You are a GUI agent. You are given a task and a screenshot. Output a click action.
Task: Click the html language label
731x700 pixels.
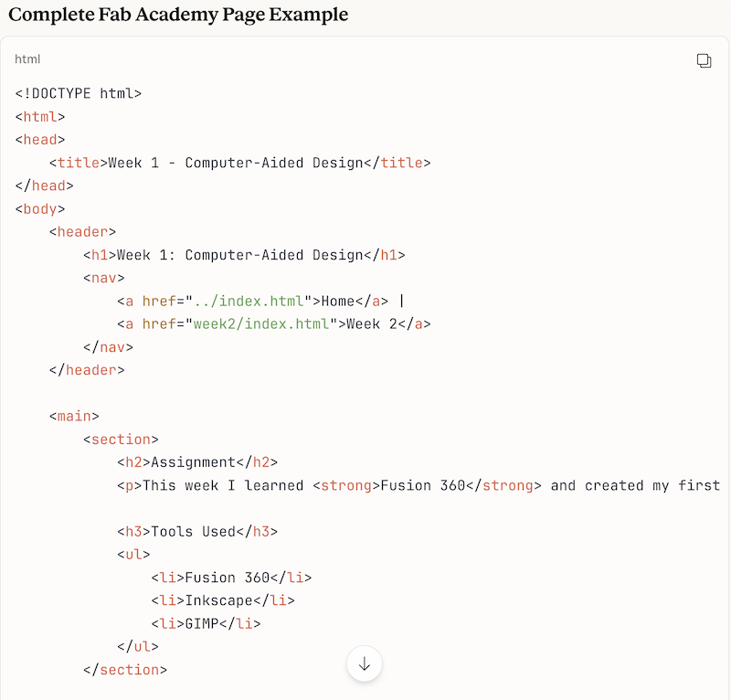tap(27, 59)
